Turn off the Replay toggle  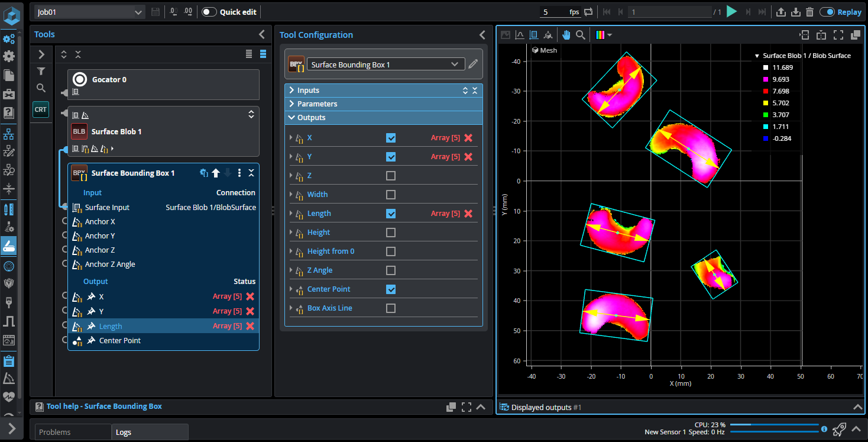[827, 12]
